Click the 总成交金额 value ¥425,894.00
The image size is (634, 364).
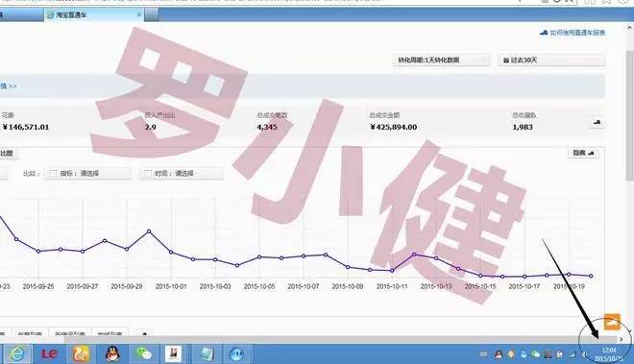tap(394, 127)
